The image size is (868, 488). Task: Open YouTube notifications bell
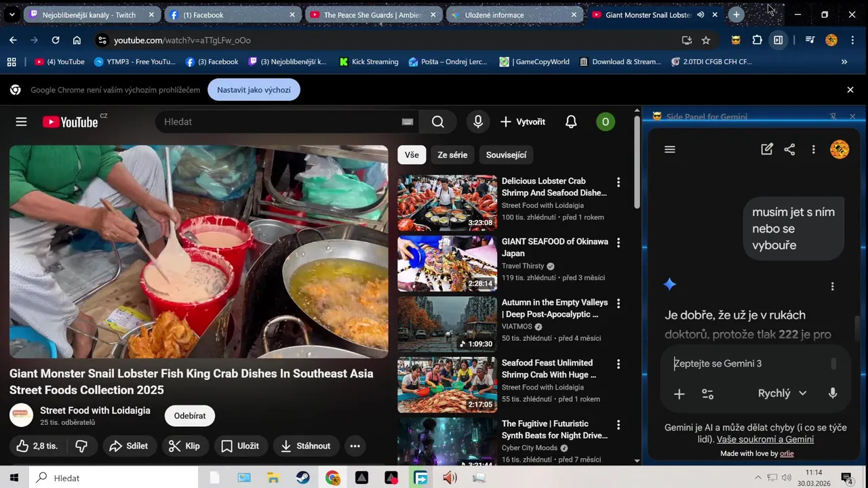pos(571,122)
